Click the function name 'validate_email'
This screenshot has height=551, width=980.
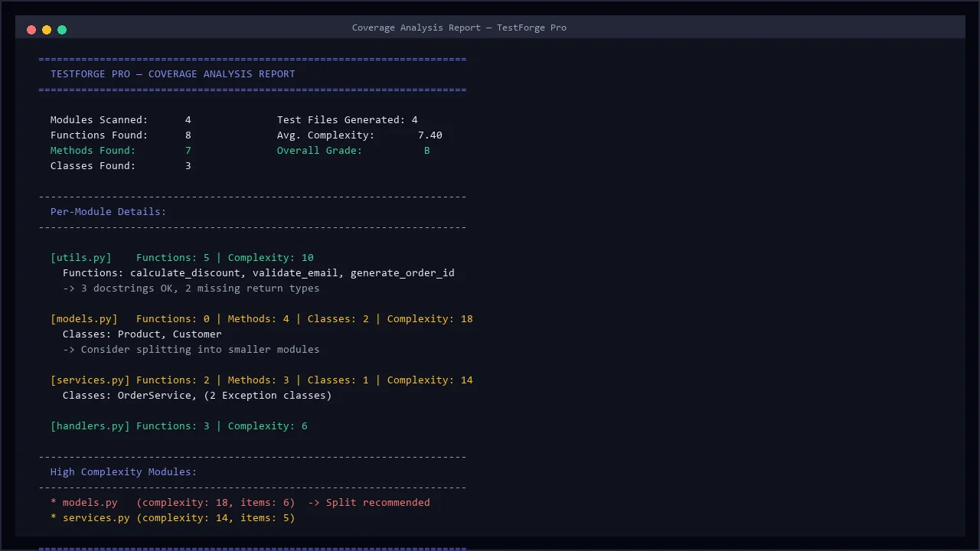point(296,273)
